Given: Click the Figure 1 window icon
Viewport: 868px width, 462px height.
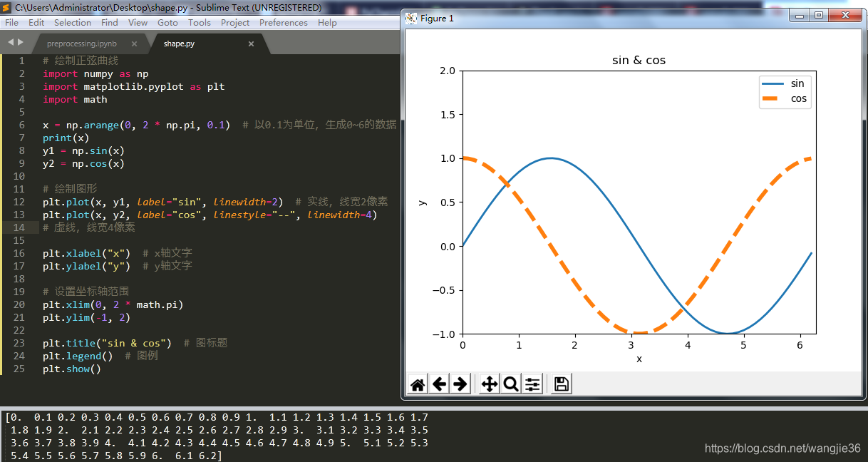Looking at the screenshot, I should tap(411, 19).
